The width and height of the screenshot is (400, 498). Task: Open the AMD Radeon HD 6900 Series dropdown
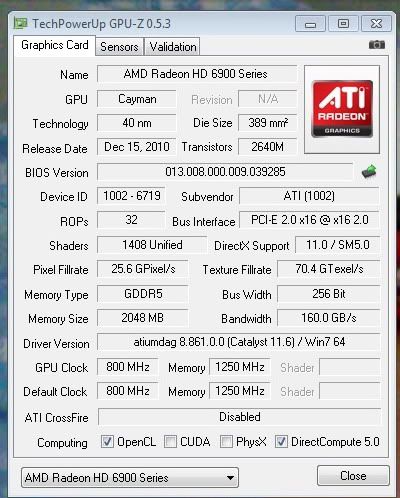[130, 478]
